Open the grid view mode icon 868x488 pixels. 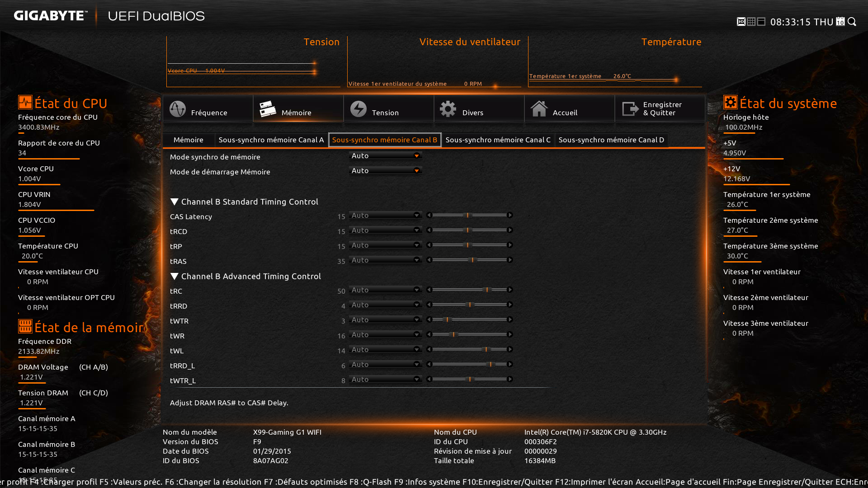coord(751,22)
